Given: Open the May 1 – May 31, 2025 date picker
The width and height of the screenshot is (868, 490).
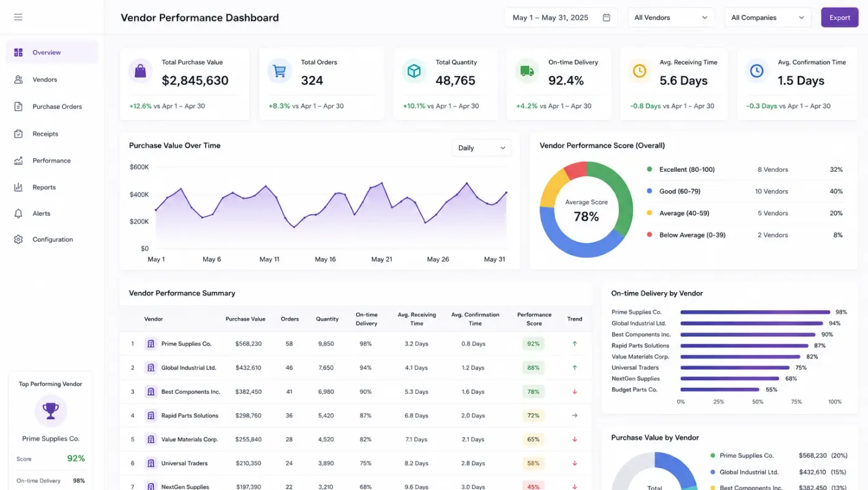Looking at the screenshot, I should click(561, 17).
